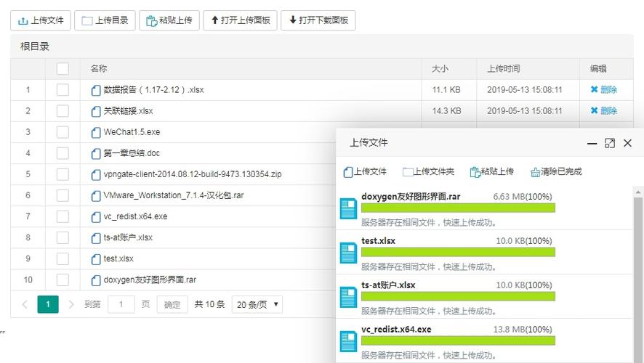The width and height of the screenshot is (644, 363).
Task: Check the box for vc_redist.x64.exe list row
Action: [63, 216]
